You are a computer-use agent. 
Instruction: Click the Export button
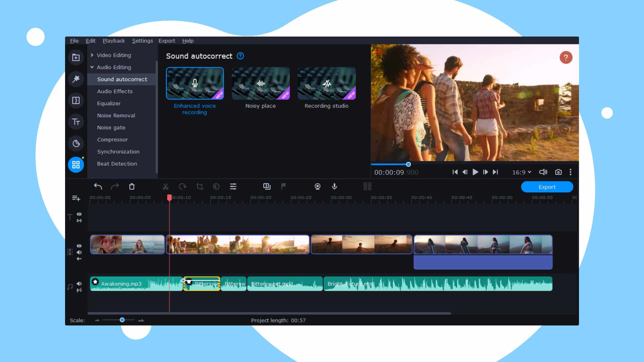(x=547, y=187)
